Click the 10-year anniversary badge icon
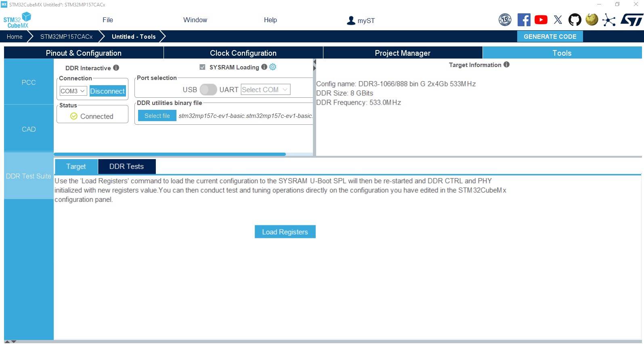The height and width of the screenshot is (344, 644). click(505, 19)
